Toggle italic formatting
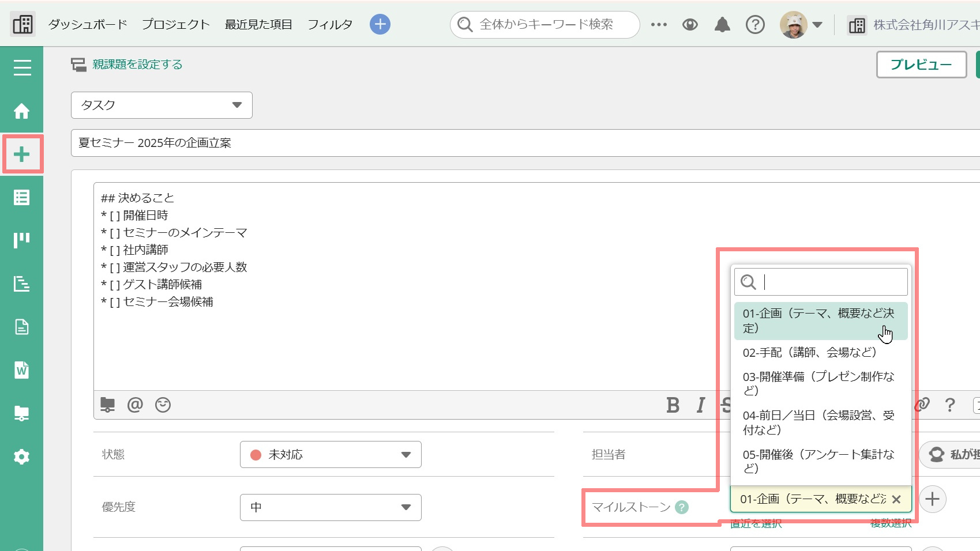This screenshot has height=551, width=980. click(x=701, y=405)
